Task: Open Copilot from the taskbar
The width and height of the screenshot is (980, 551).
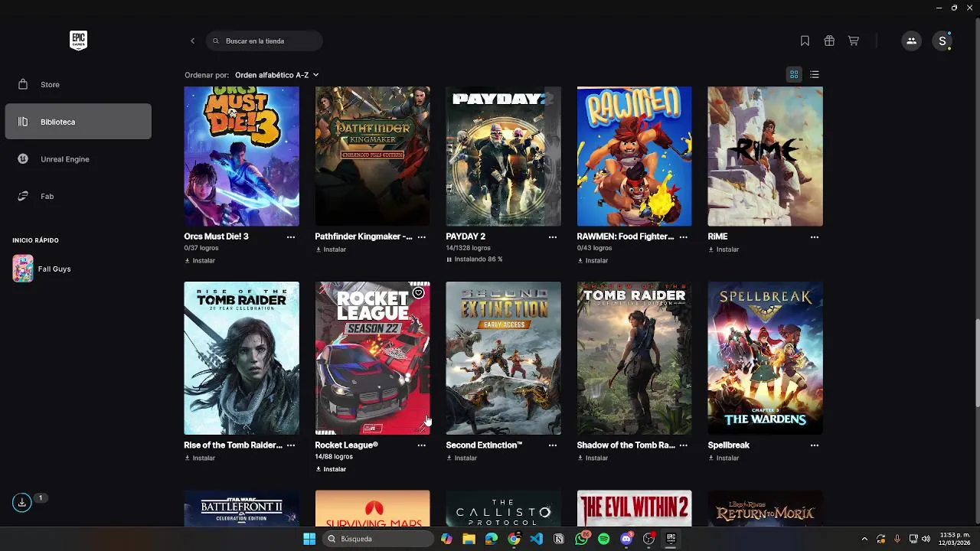Action: (x=446, y=539)
